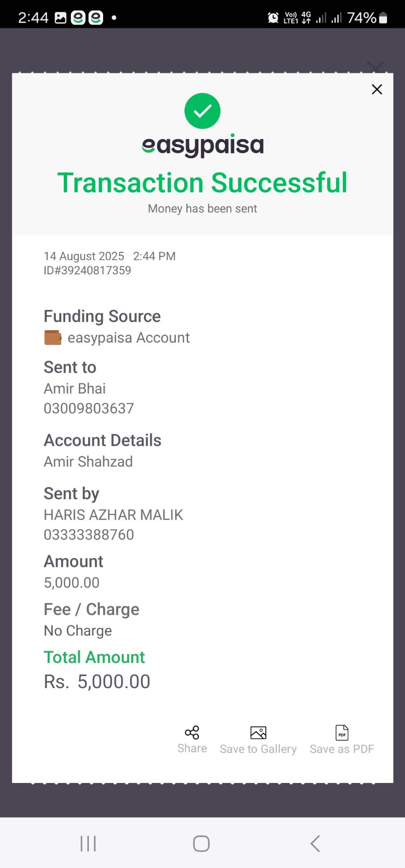Close the transaction receipt with the X
The width and height of the screenshot is (405, 868).
(x=377, y=89)
